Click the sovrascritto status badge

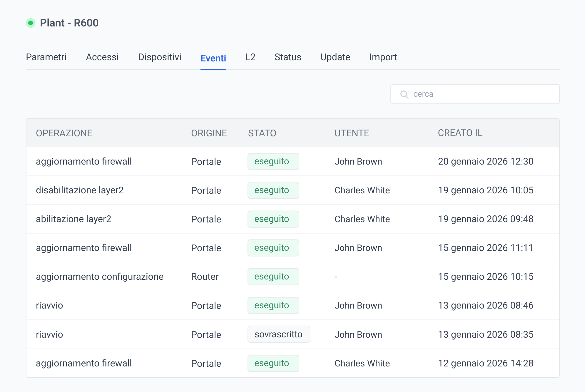coord(278,334)
